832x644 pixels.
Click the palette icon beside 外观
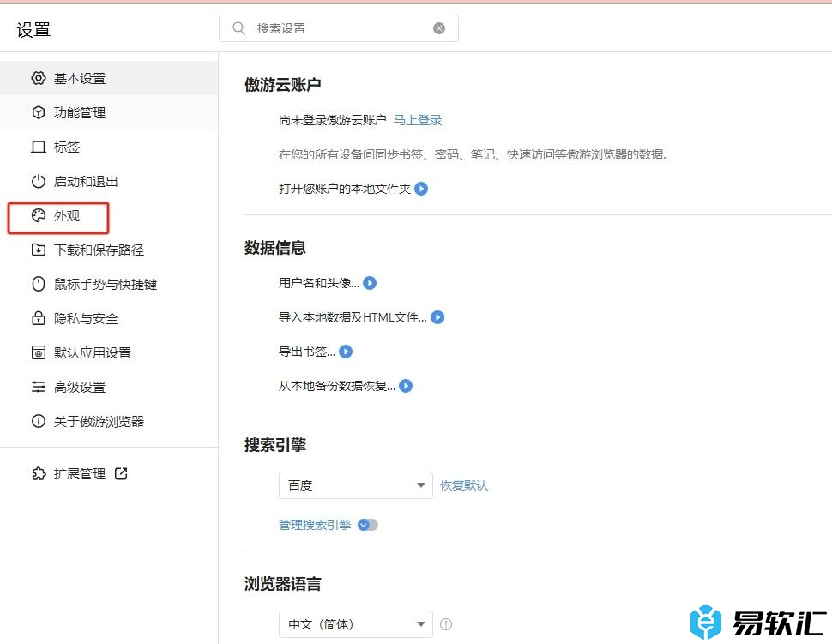[39, 215]
